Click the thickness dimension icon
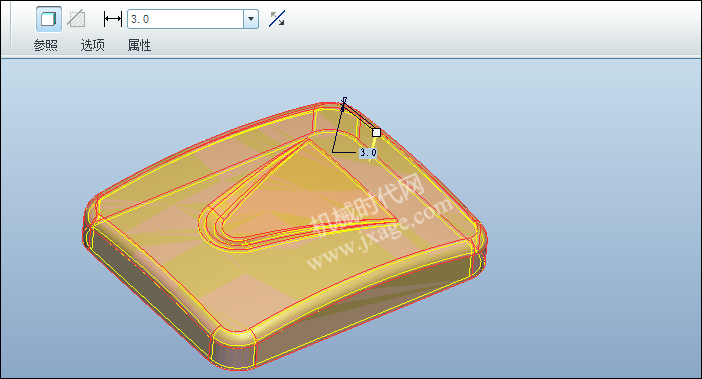The width and height of the screenshot is (702, 379). click(113, 19)
